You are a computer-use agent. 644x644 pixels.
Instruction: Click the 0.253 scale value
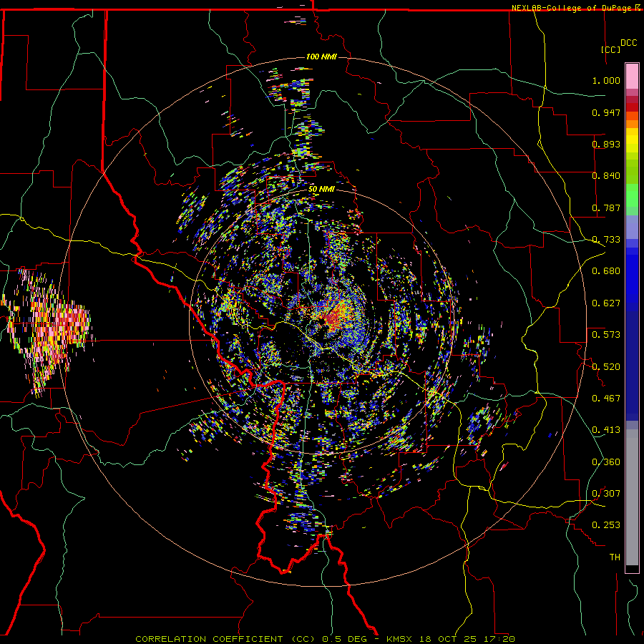(x=606, y=525)
